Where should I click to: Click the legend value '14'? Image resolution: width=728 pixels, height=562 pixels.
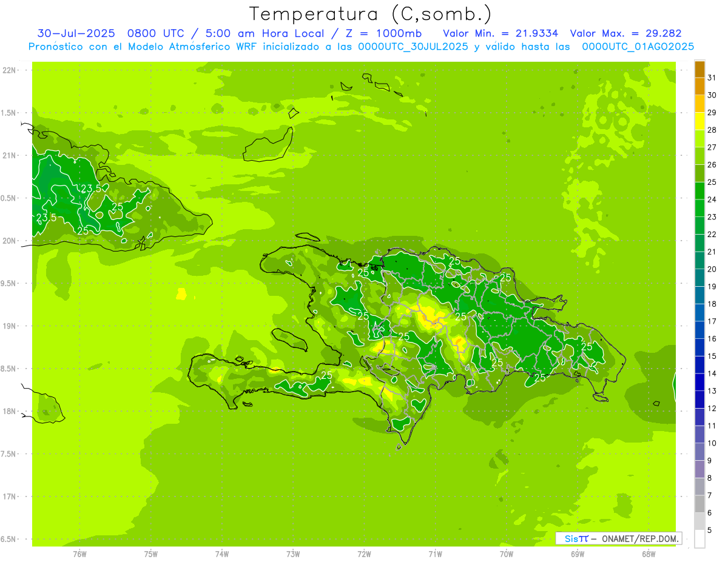tap(712, 373)
